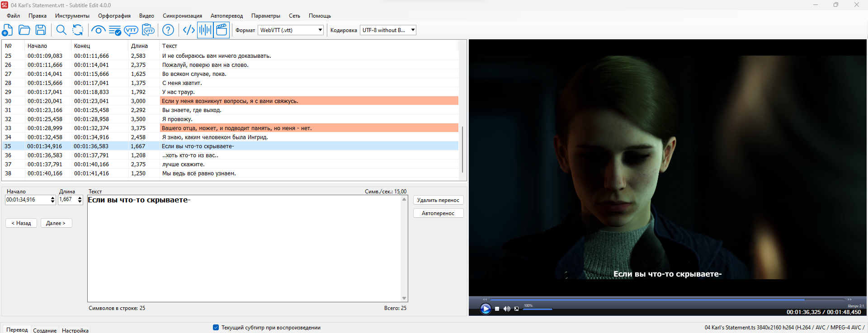This screenshot has height=333, width=868.
Task: Click the duration field 1,667
Action: click(x=67, y=200)
